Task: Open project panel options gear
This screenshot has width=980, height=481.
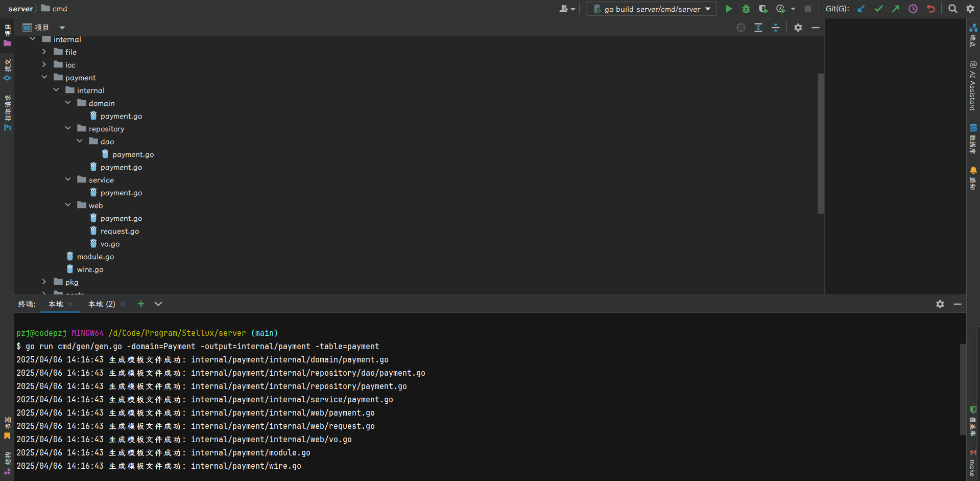Action: pyautogui.click(x=798, y=28)
